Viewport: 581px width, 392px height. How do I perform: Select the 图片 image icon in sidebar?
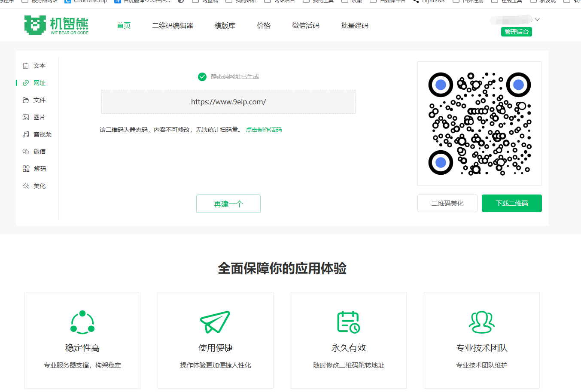(26, 117)
